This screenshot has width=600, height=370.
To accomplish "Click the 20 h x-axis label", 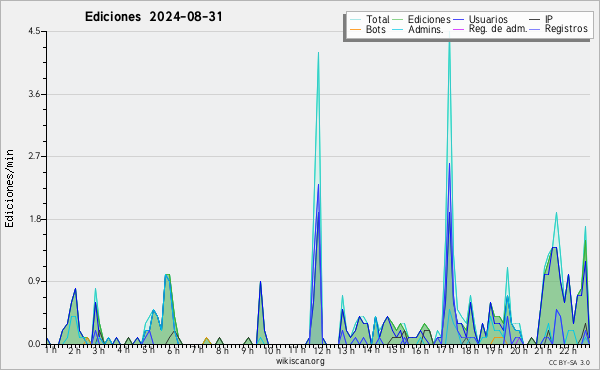I will pos(519,350).
